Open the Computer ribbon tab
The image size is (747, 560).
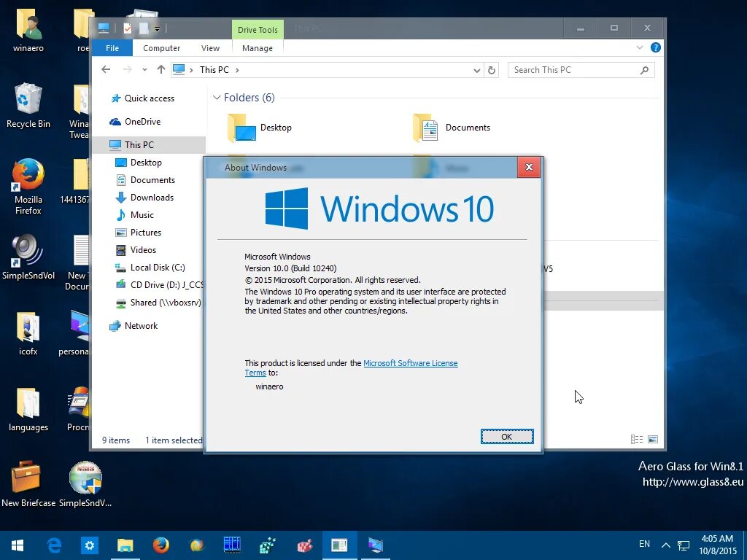tap(161, 48)
